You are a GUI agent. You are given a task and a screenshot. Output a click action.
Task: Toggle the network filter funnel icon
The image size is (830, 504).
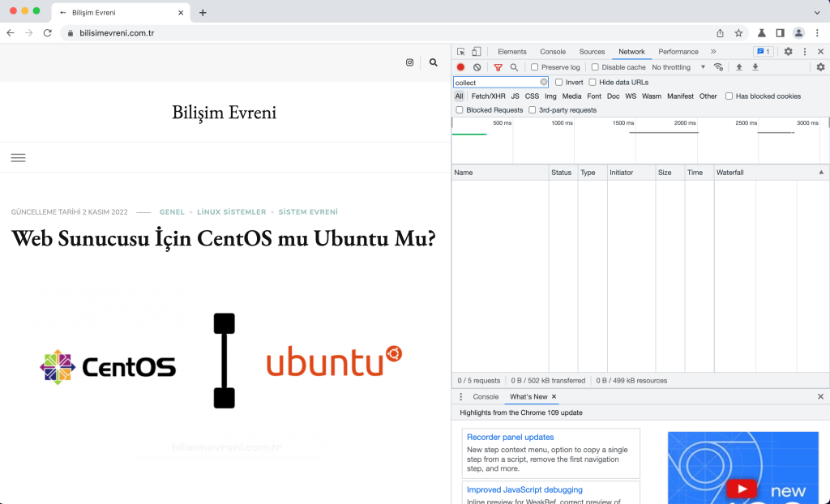[498, 67]
